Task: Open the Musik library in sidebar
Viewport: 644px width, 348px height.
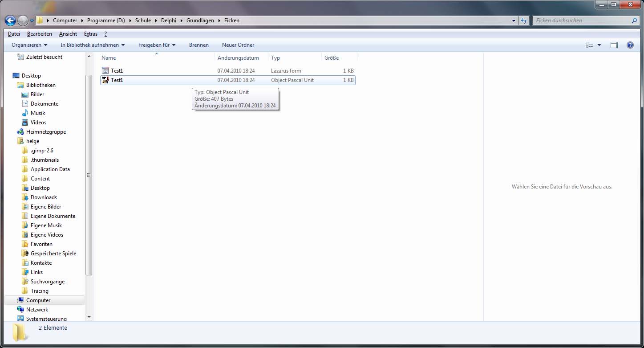Action: pyautogui.click(x=38, y=113)
